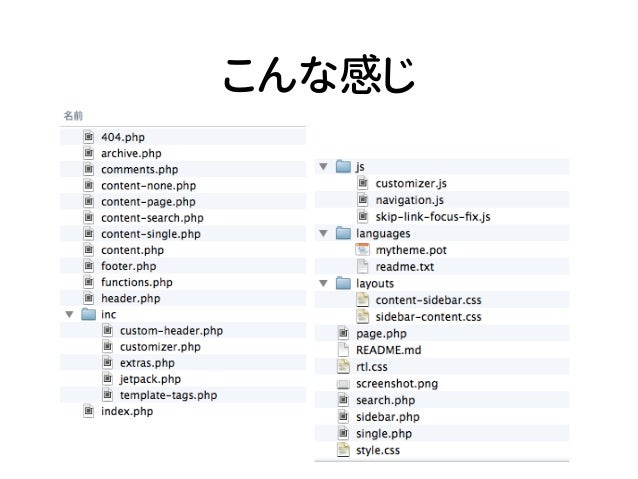Click the style.css file icon

[343, 450]
